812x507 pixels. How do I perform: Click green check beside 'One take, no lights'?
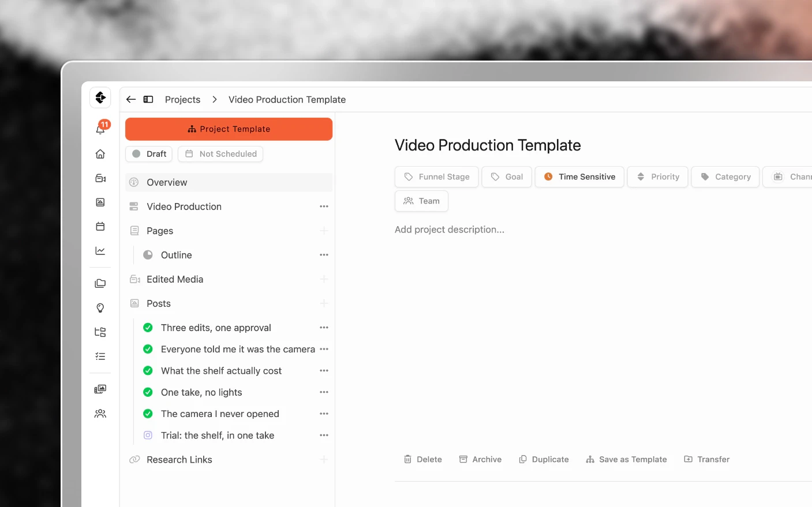coord(148,392)
